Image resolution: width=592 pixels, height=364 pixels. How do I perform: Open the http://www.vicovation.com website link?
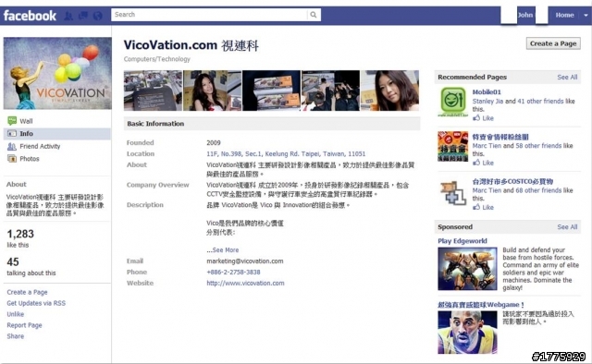pyautogui.click(x=245, y=283)
